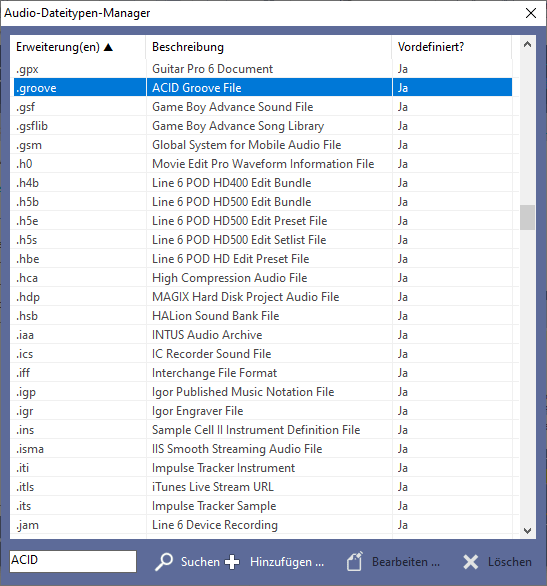Select the .itls iTunes Live Stream URL row
The image size is (547, 586).
263,487
